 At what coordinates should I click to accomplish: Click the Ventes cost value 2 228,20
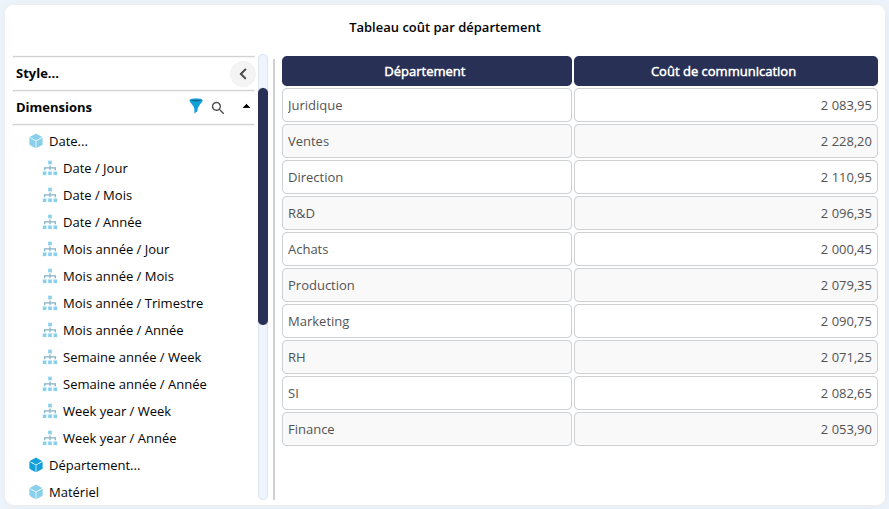845,142
